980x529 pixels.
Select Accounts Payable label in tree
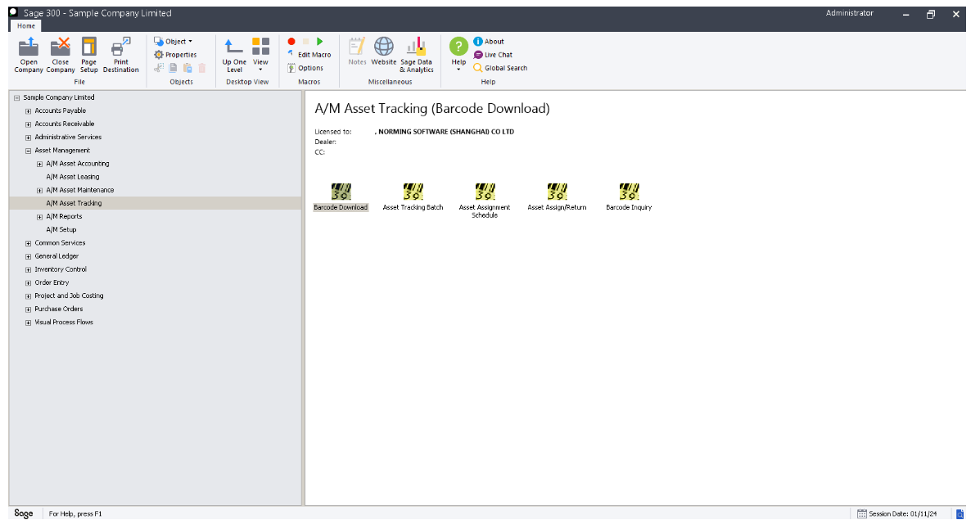click(60, 111)
